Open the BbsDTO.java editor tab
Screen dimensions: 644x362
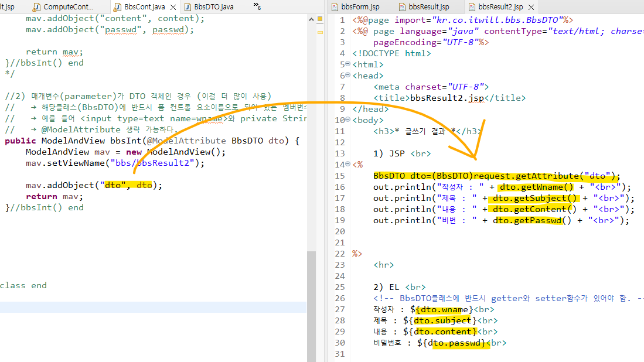209,7
